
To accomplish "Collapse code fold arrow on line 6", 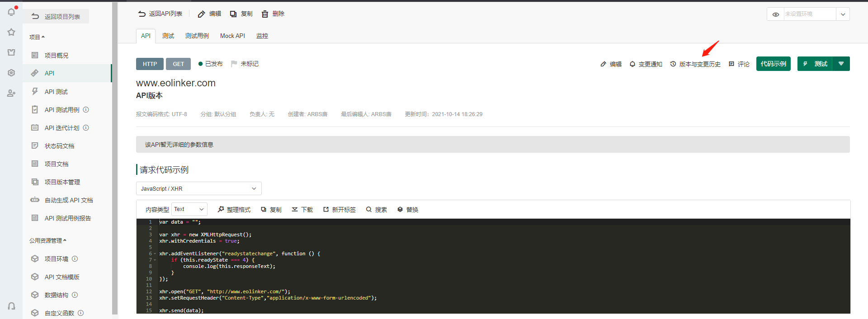I will tap(155, 254).
